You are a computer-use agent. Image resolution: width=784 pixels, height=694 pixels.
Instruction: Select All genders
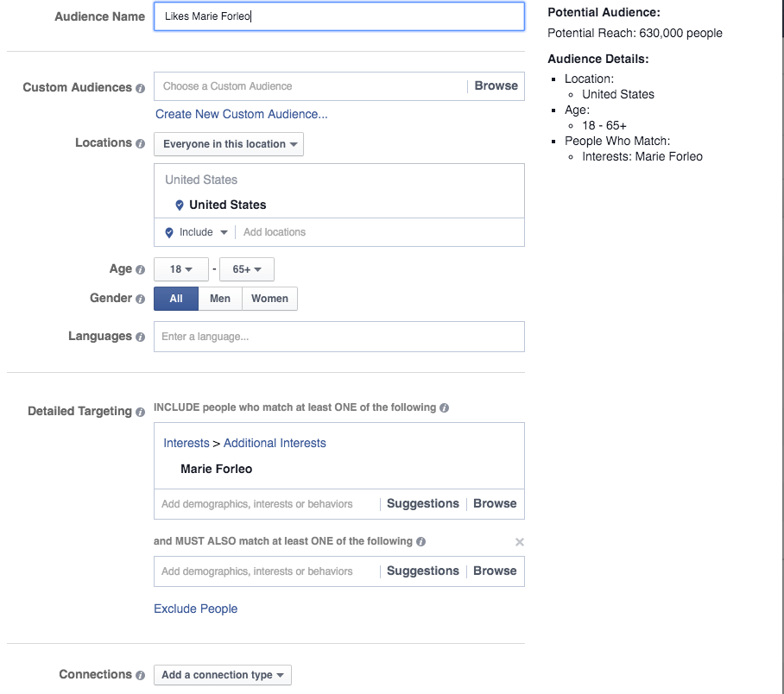pyautogui.click(x=176, y=299)
